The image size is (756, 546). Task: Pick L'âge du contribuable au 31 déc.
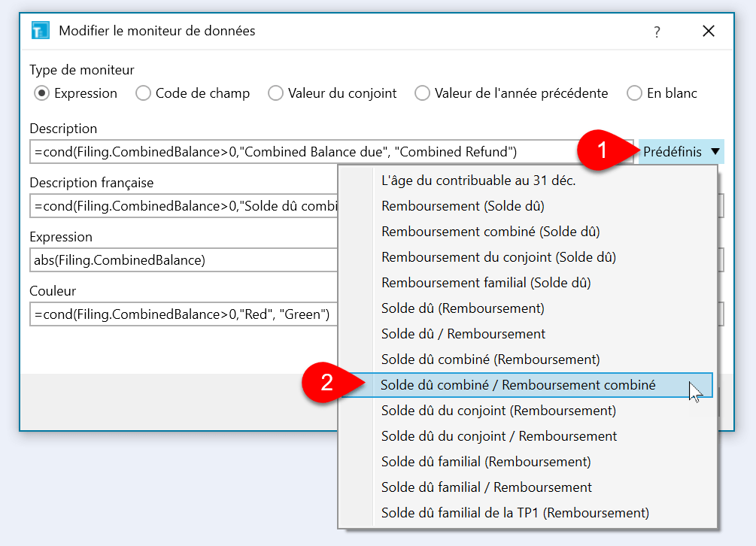527,180
